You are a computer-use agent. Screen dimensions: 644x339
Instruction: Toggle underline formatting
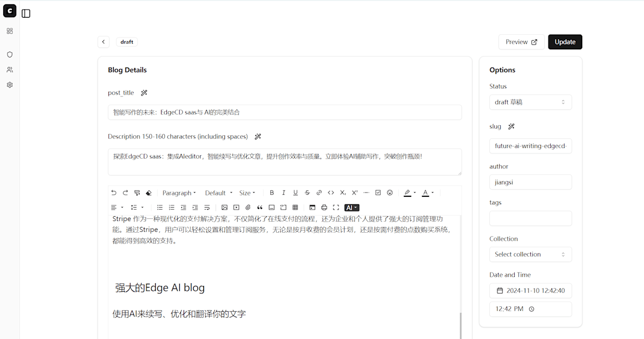point(295,193)
